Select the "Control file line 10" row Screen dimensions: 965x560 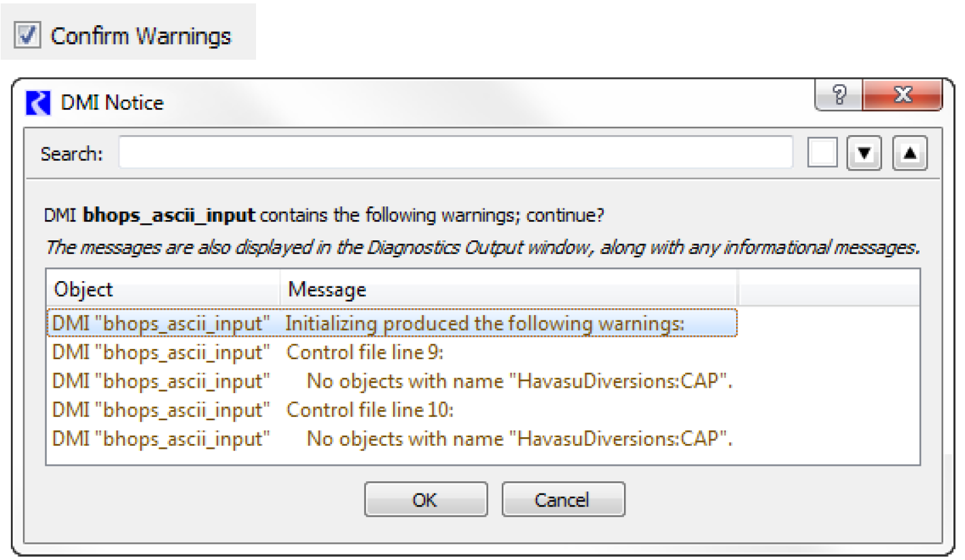pos(370,411)
